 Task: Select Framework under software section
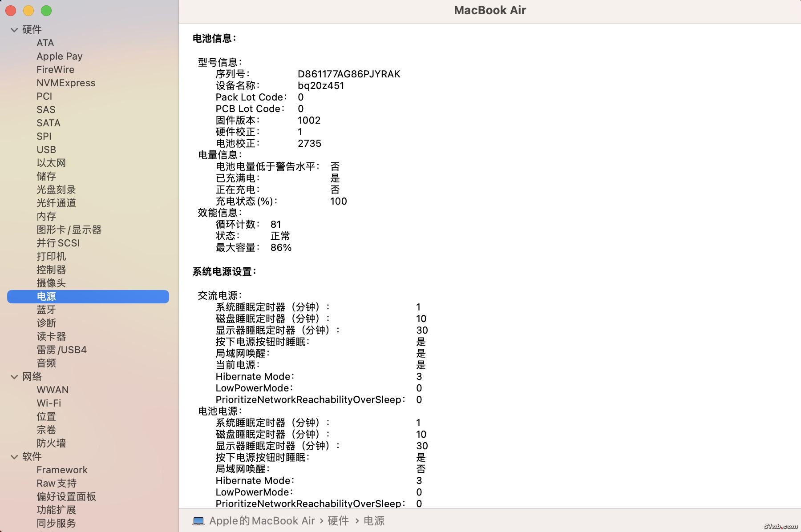click(62, 470)
